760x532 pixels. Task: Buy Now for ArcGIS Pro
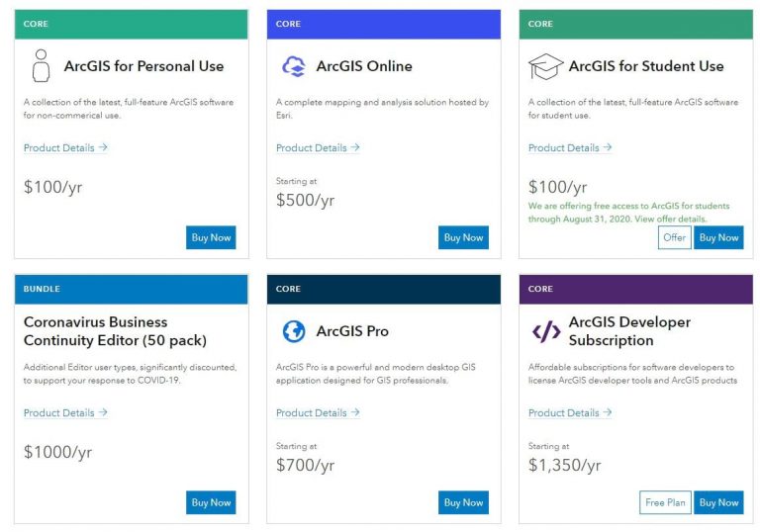463,502
